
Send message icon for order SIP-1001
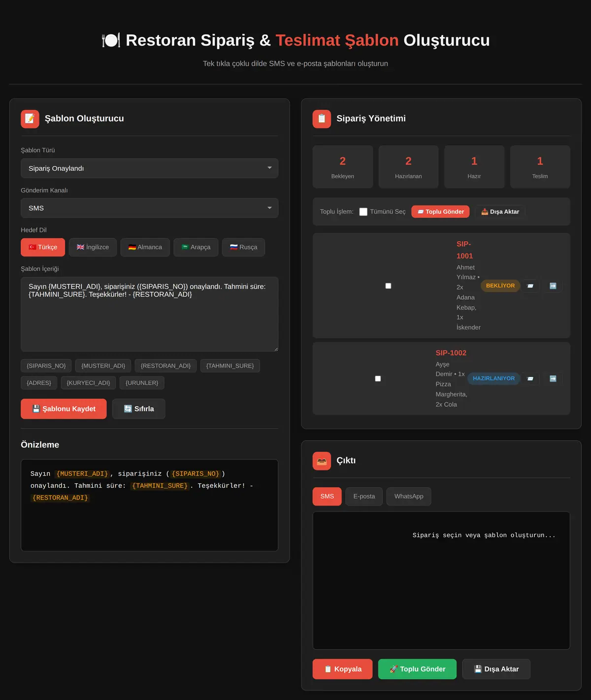tap(530, 286)
